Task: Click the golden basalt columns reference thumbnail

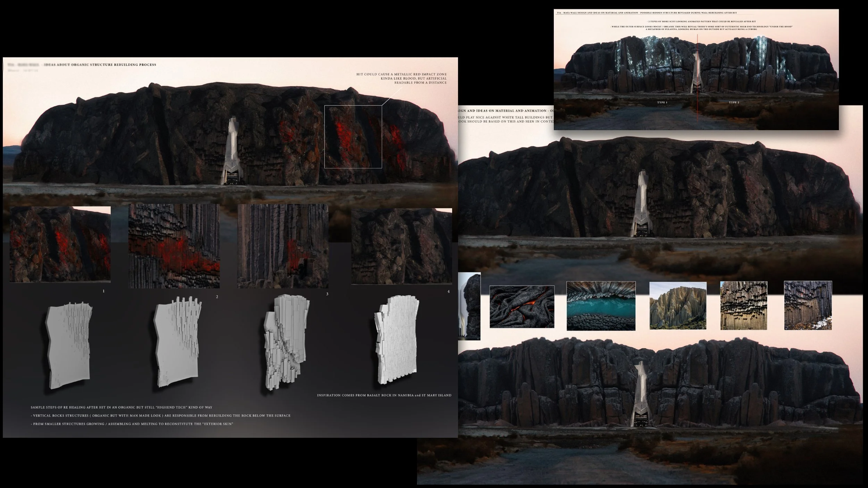Action: (x=744, y=305)
